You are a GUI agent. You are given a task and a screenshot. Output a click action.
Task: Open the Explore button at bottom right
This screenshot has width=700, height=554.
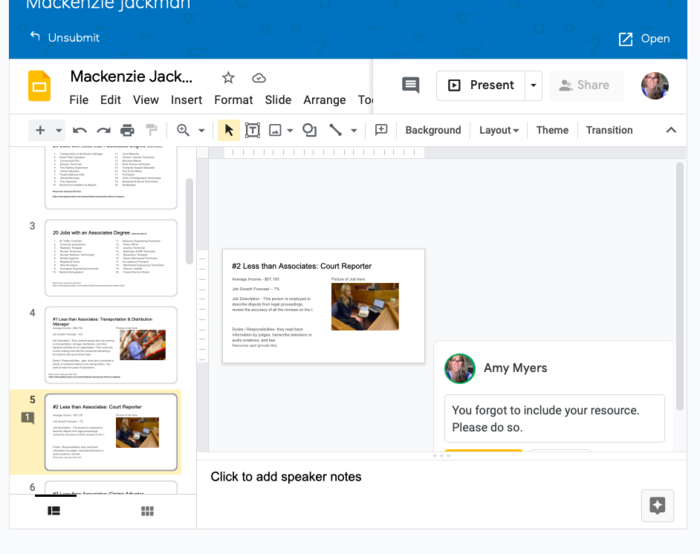[657, 506]
